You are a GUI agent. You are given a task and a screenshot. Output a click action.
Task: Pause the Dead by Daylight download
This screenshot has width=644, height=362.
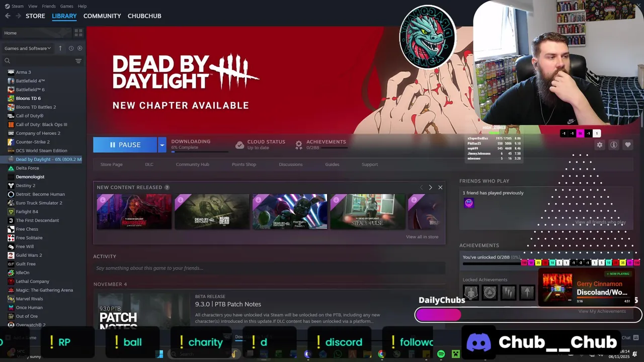point(125,145)
